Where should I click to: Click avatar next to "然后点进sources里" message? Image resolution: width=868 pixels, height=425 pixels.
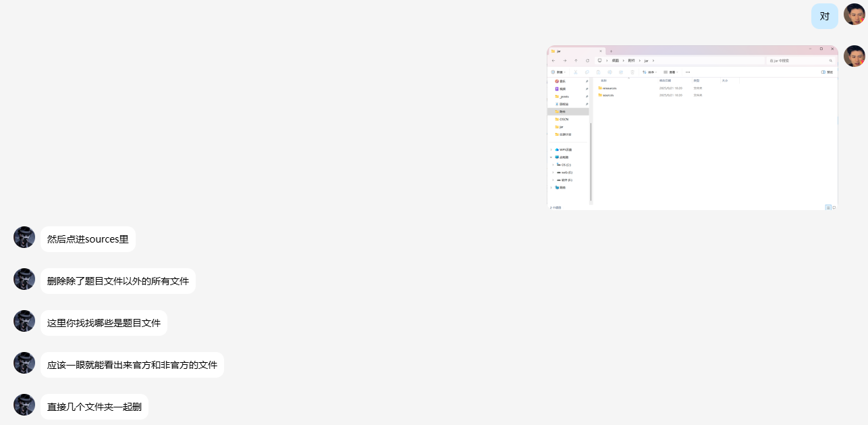tap(24, 238)
